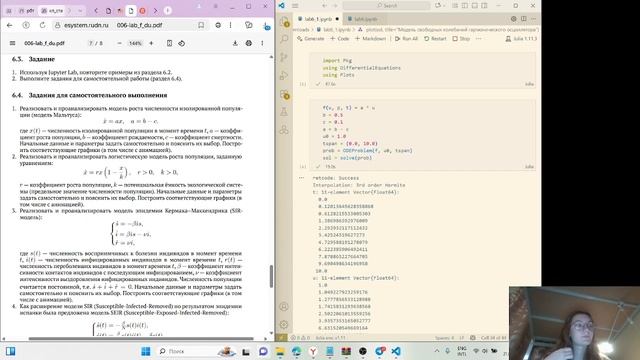
Task: Zoom out in the PDF viewer
Action: 119,43
